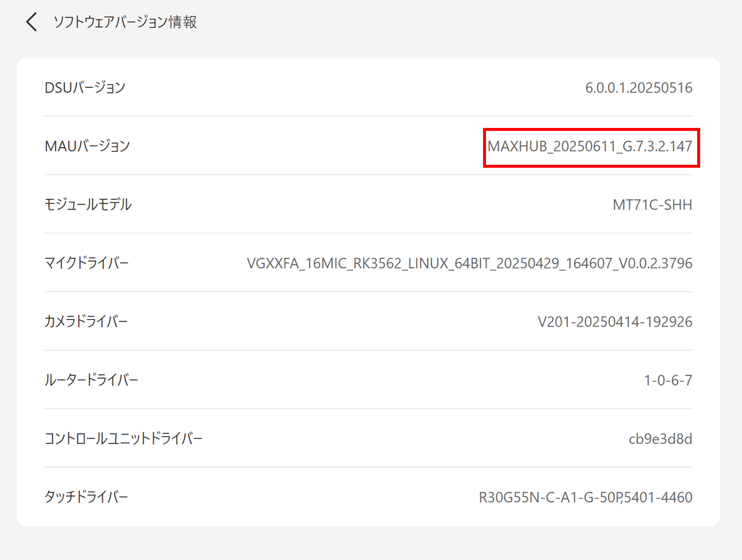Click control unit driver value cb9e3d8d

click(660, 439)
